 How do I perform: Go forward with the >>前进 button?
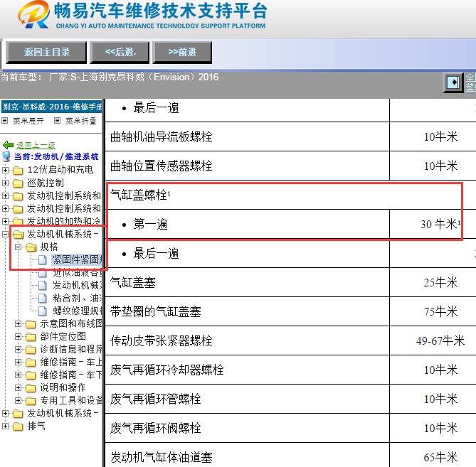point(182,52)
